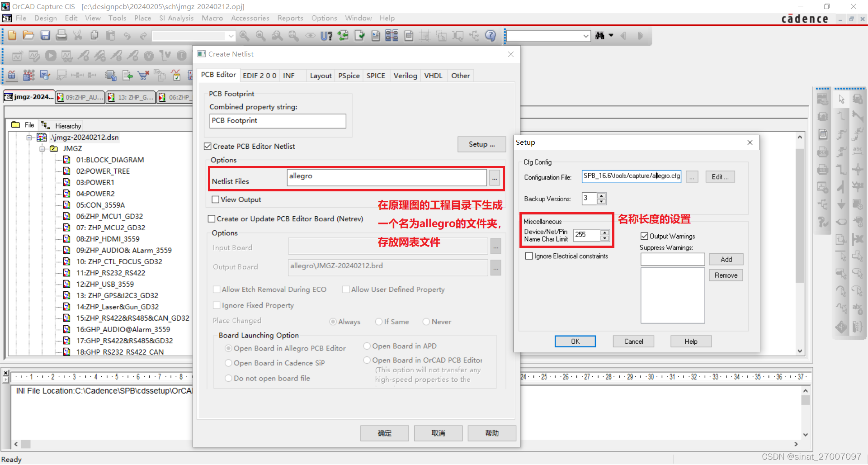Select the Zoom In magnifier icon

click(245, 35)
